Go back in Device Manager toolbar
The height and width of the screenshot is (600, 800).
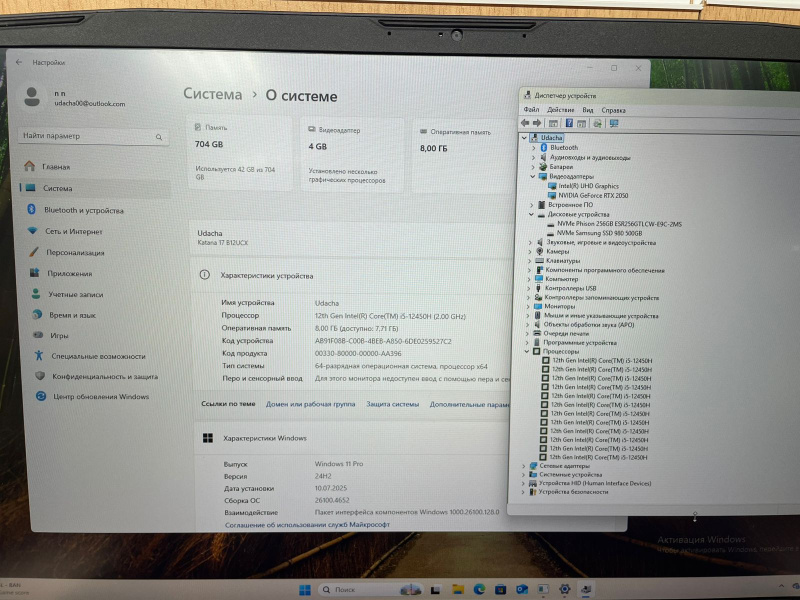(525, 123)
